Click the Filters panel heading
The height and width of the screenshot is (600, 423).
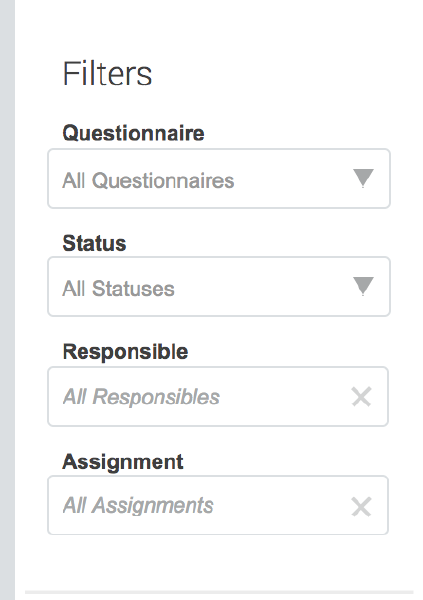[x=107, y=74]
